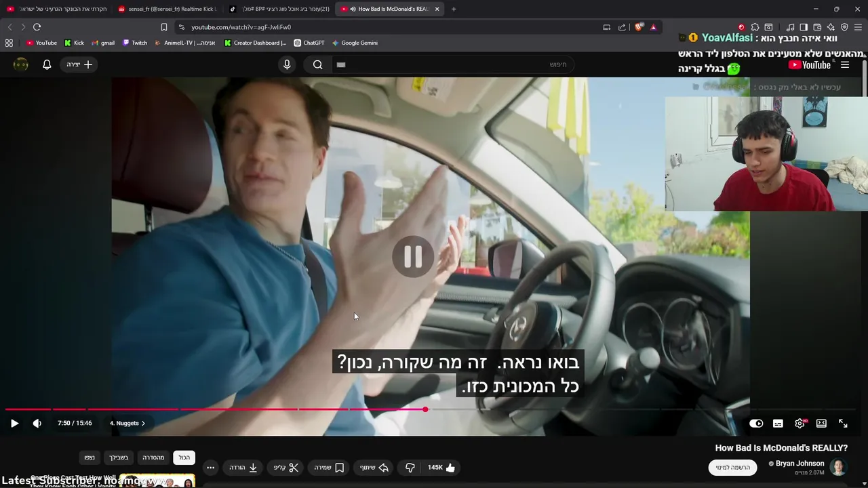Open the Twitch bookmark
The height and width of the screenshot is (488, 868).
click(x=135, y=43)
